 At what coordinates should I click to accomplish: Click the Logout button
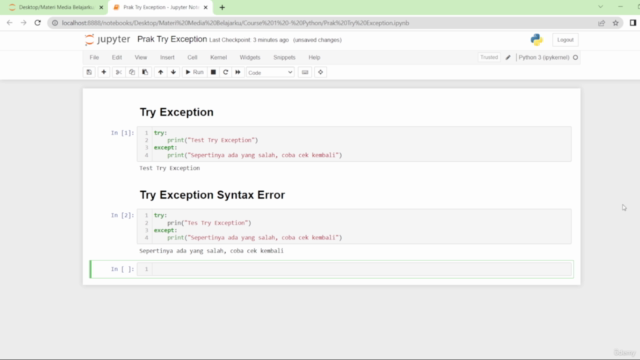pyautogui.click(x=565, y=40)
